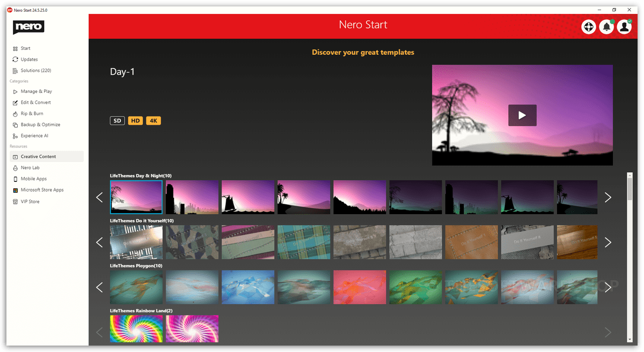
Task: Click the "Day-1" template title
Action: coord(122,72)
